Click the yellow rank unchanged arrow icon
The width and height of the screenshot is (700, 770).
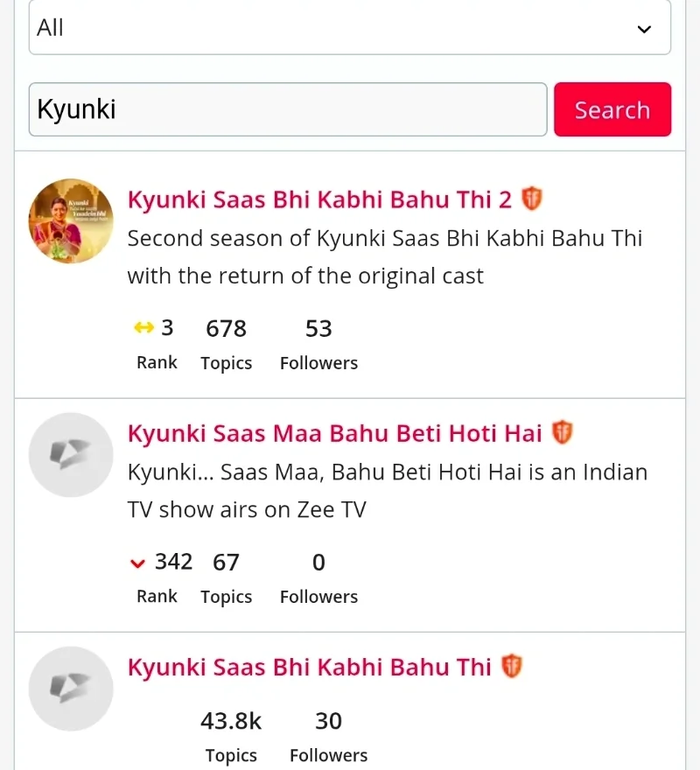143,327
